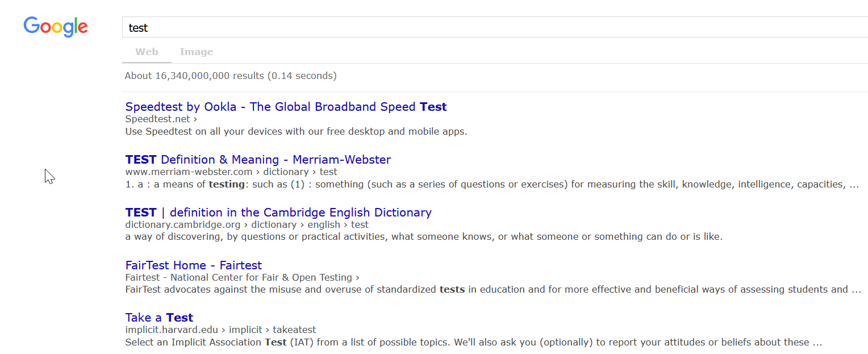The image size is (868, 354).
Task: Click the Cambridge snippet "a way of discovering"
Action: tap(424, 236)
